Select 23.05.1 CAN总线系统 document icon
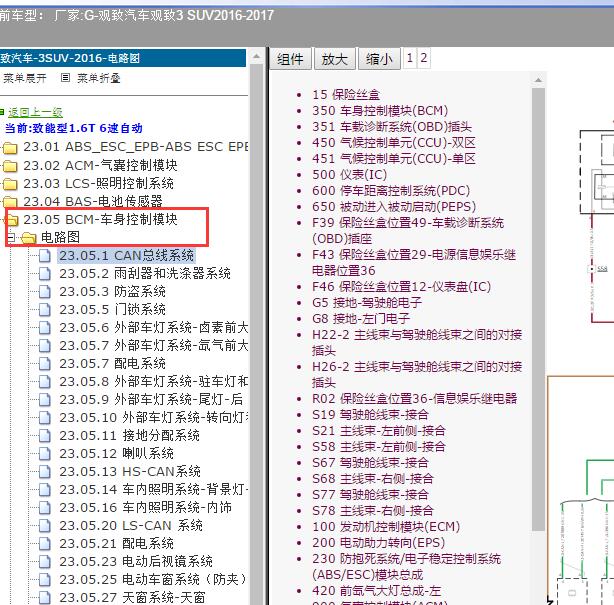 click(45, 256)
